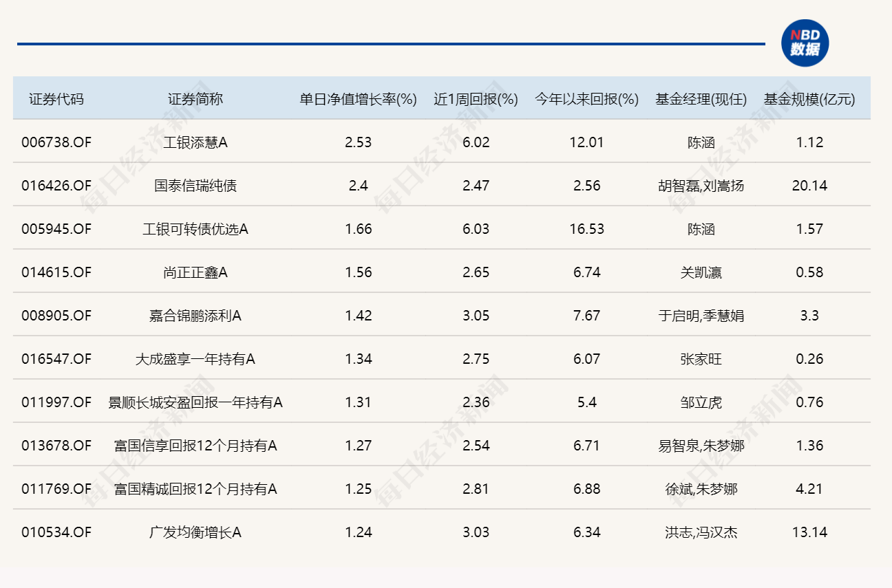Image resolution: width=892 pixels, height=588 pixels.
Task: Sort by 单日净值增长率(%) header
Action: 357,98
